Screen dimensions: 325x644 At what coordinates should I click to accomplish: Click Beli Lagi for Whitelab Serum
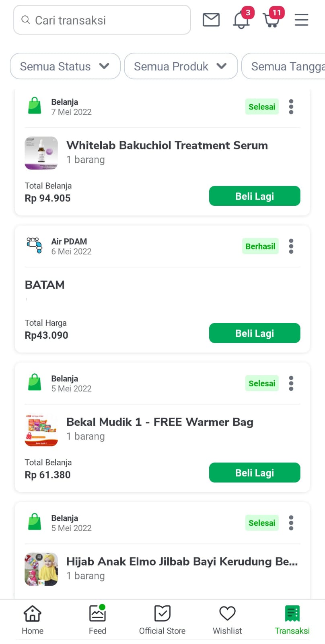pos(255,196)
